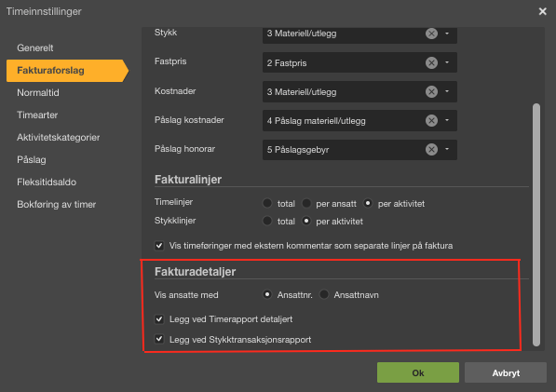Open the Fakturaforslag settings section
This screenshot has width=556, height=392.
[67, 71]
